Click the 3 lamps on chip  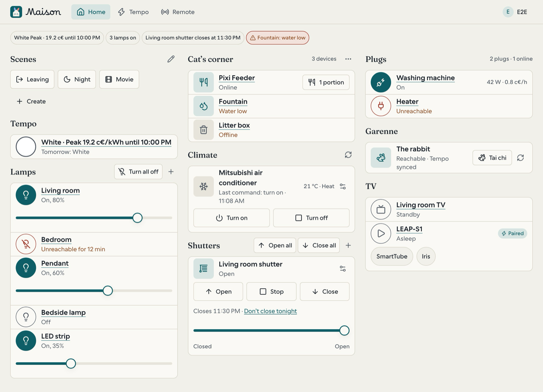point(123,38)
